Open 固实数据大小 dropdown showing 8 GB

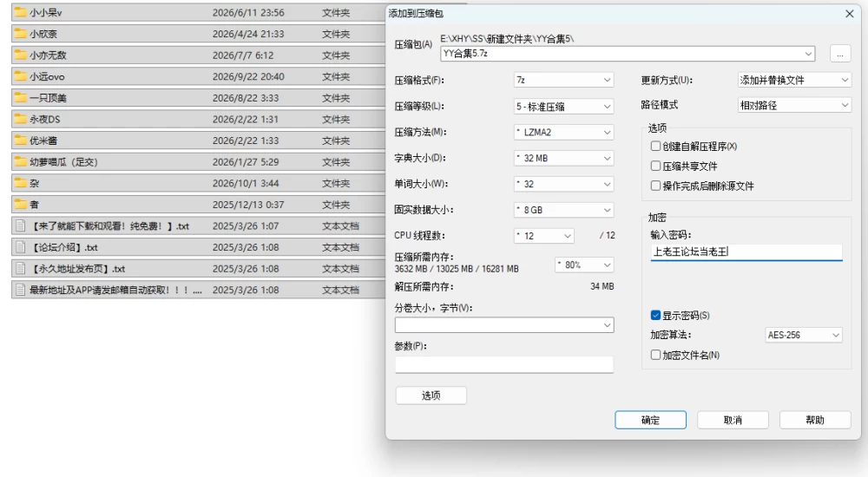click(x=563, y=210)
